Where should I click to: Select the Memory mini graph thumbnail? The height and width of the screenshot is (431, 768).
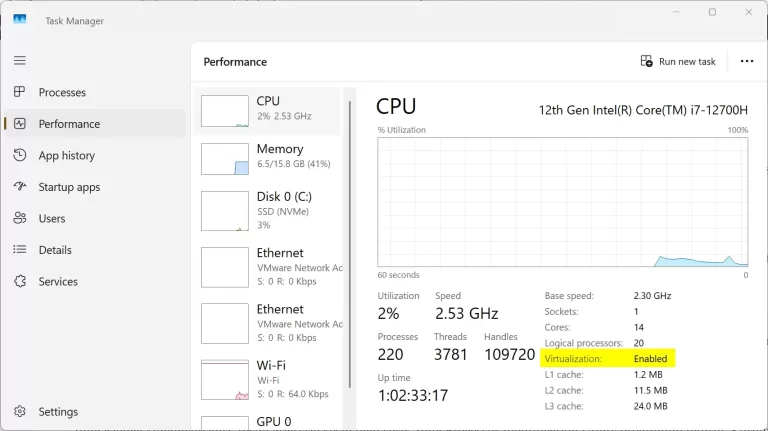(225, 159)
